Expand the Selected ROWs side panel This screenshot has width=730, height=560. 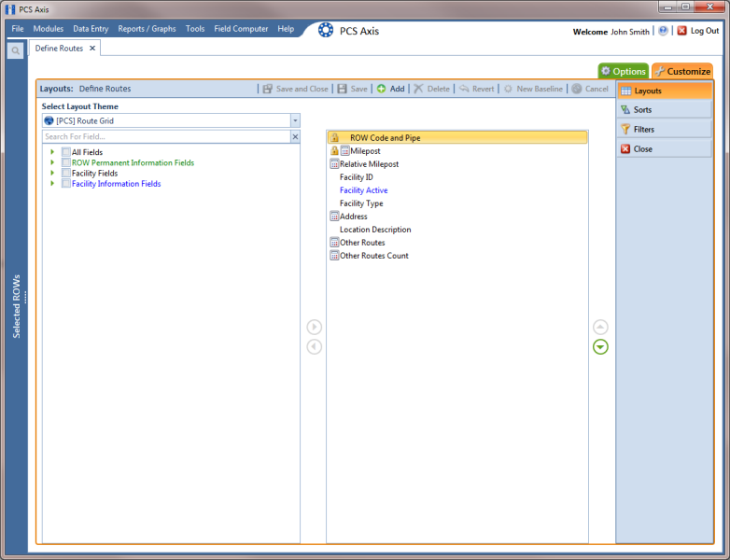(x=17, y=306)
